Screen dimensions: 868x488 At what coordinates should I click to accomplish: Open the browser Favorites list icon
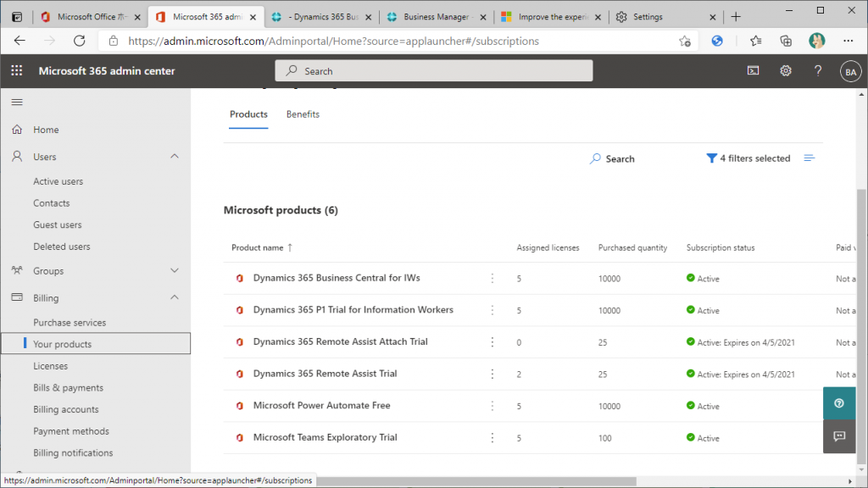pos(755,41)
